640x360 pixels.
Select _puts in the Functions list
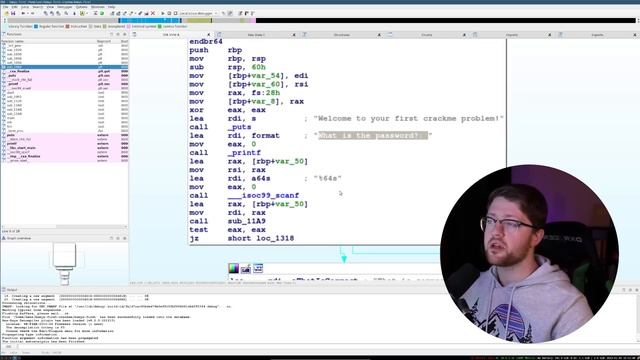click(x=64, y=76)
